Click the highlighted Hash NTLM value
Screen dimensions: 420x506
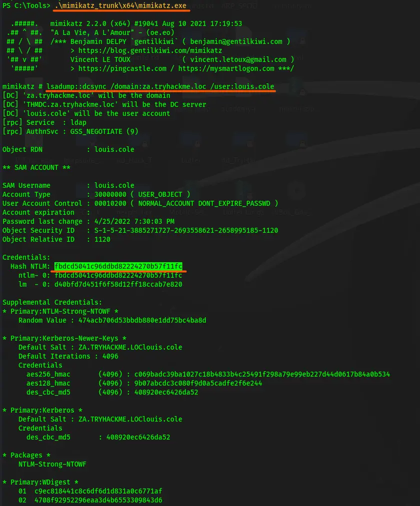pyautogui.click(x=118, y=266)
